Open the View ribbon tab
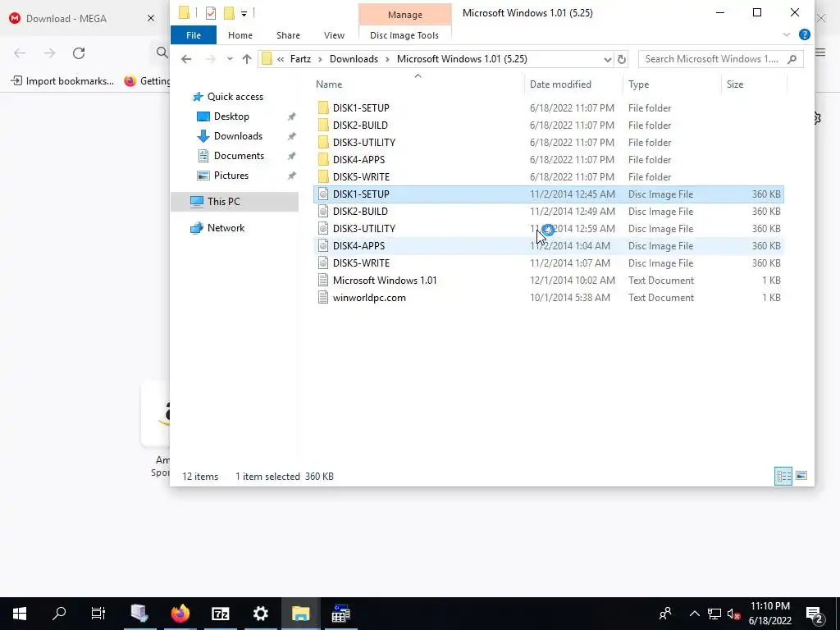Screen dimensions: 840x630 tap(335, 35)
